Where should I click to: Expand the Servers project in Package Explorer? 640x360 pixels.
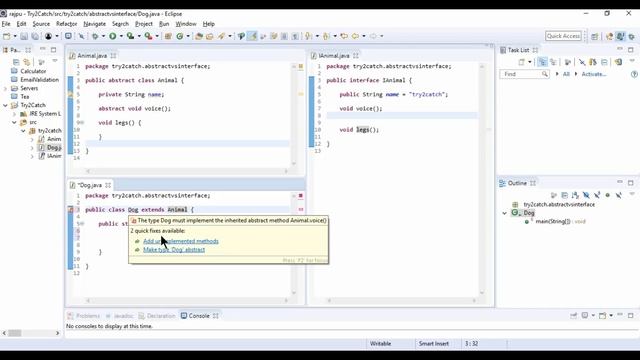tap(5, 88)
